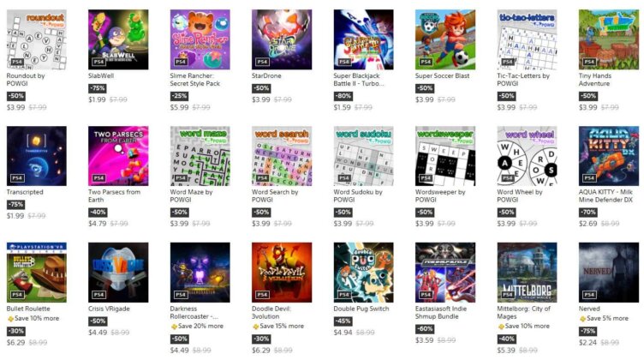Click the PS Plus icon under Darkness Rollercoaster
The width and height of the screenshot is (644, 360).
(x=175, y=327)
